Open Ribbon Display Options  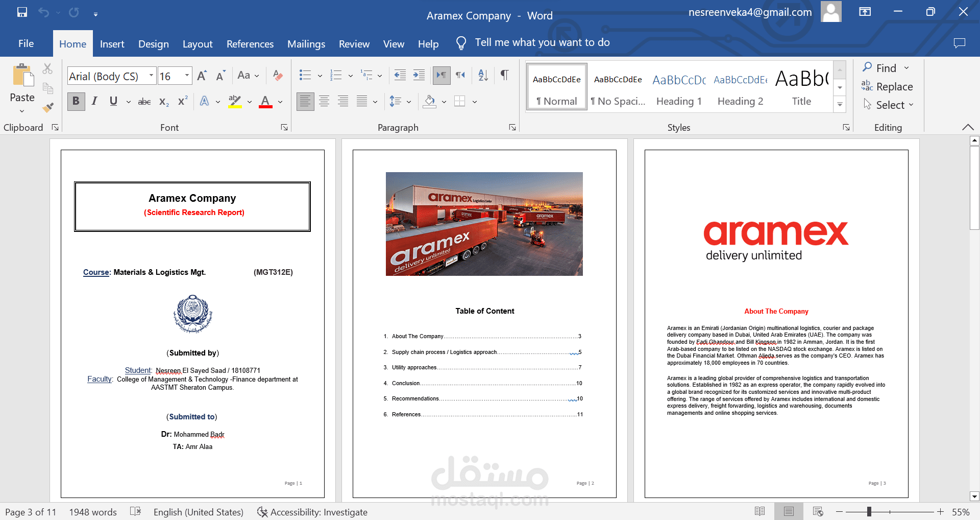click(x=865, y=12)
